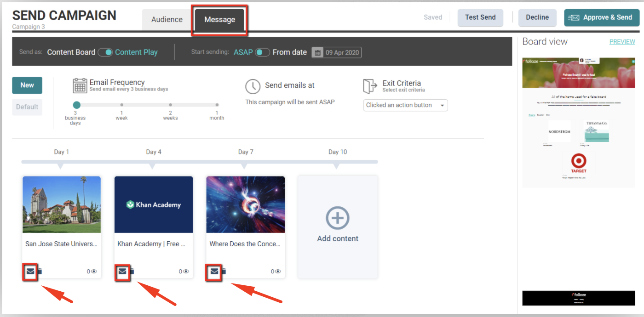Click the Test Send button
The height and width of the screenshot is (317, 644).
(480, 17)
